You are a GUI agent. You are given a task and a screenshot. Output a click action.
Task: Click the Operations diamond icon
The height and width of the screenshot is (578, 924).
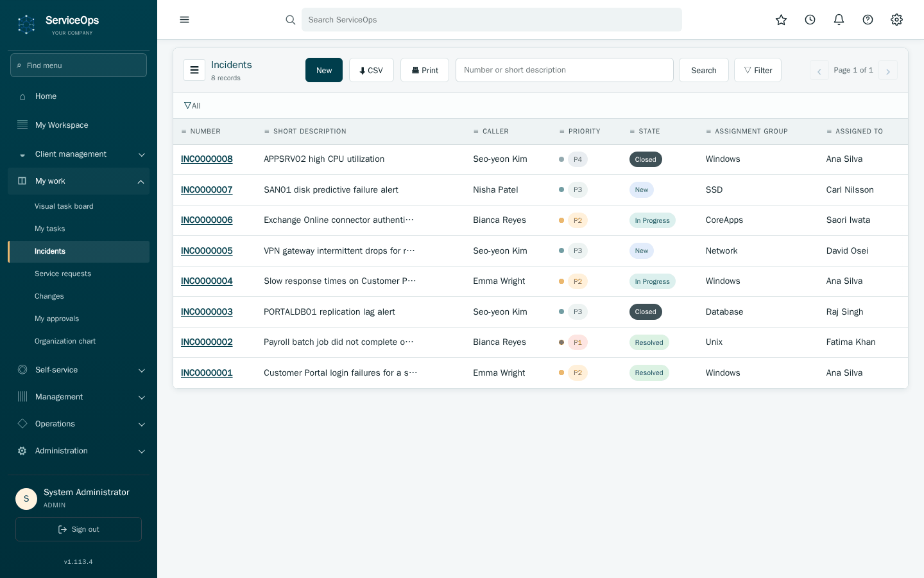pyautogui.click(x=22, y=423)
